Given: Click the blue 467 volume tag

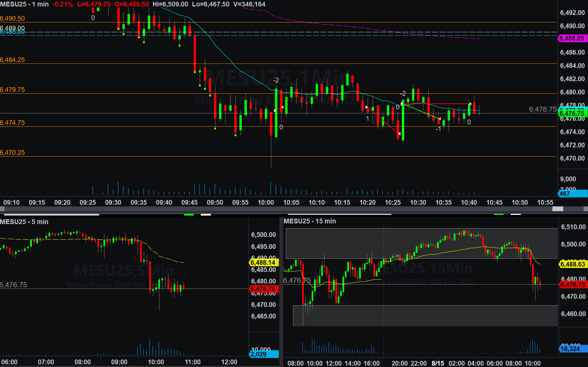Looking at the screenshot, I should click(572, 194).
